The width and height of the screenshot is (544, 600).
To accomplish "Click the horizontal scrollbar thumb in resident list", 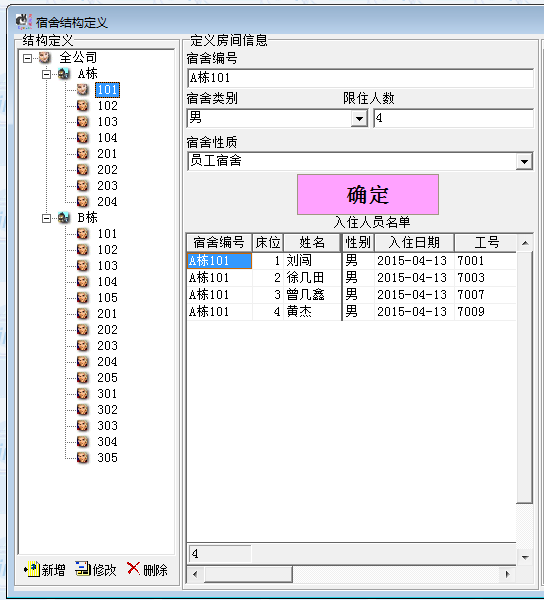I will tap(248, 574).
